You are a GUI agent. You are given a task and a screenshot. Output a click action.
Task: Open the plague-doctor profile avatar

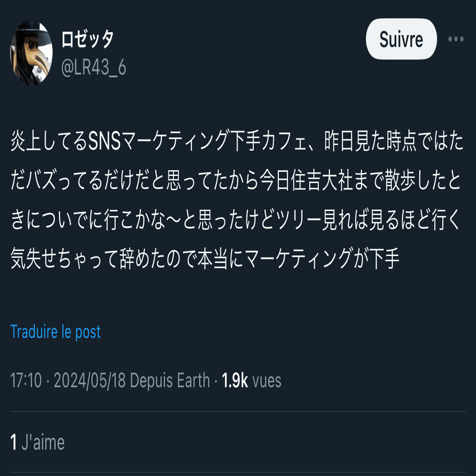[32, 53]
